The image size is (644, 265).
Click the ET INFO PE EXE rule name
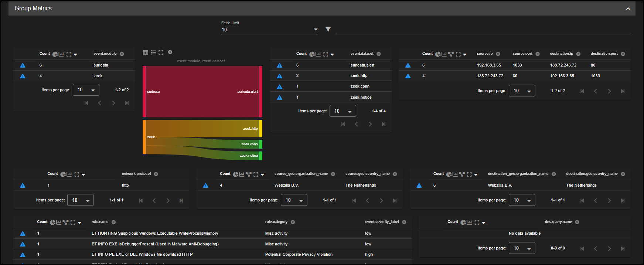point(142,255)
